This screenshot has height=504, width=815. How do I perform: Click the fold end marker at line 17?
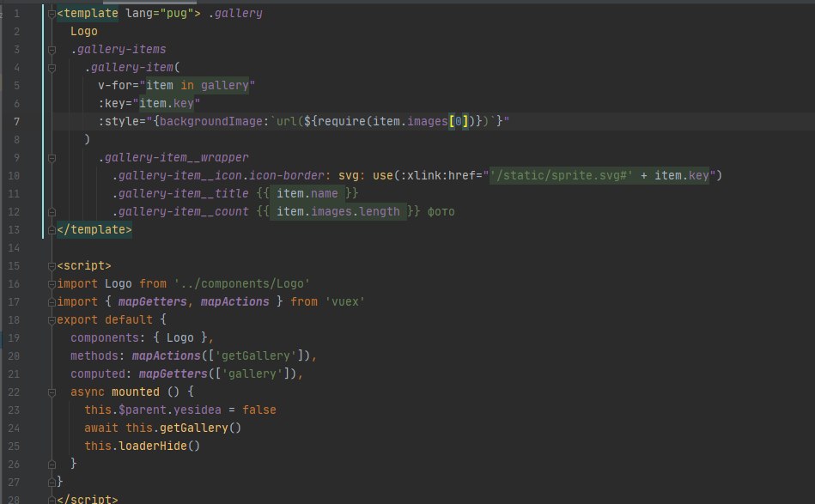tap(52, 302)
